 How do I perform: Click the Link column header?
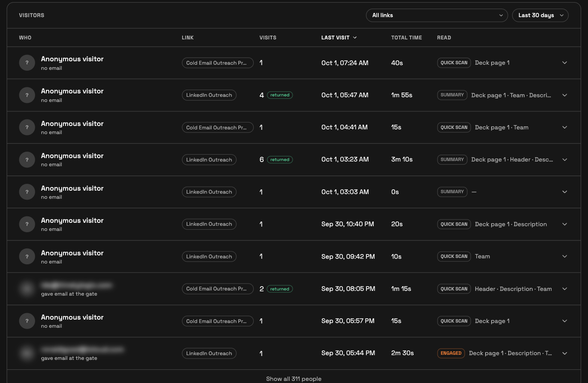[x=188, y=38]
